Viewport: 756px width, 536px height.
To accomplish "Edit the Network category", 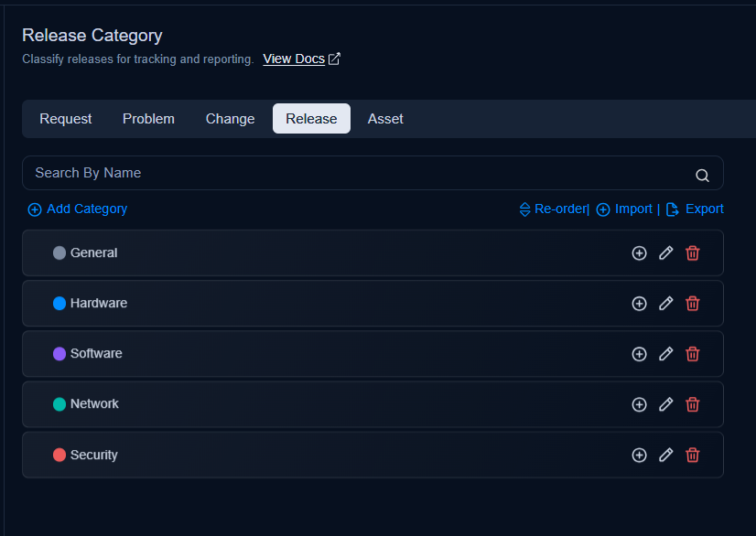I will 665,404.
